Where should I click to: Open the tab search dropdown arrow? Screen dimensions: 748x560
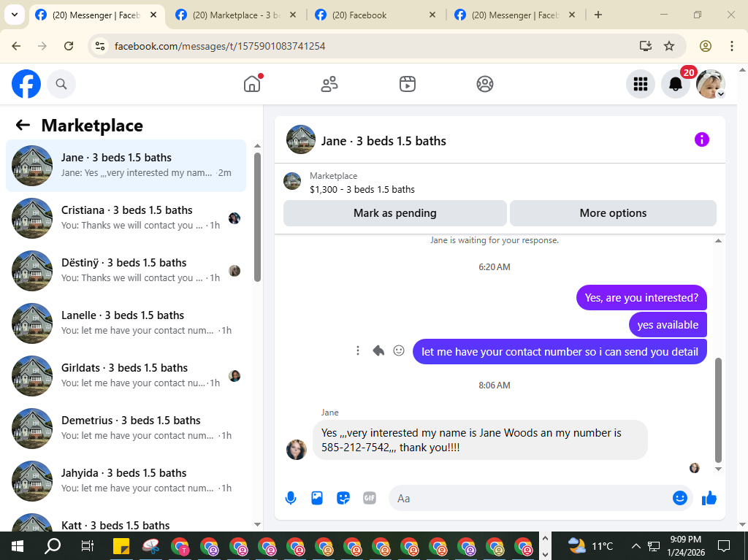15,15
